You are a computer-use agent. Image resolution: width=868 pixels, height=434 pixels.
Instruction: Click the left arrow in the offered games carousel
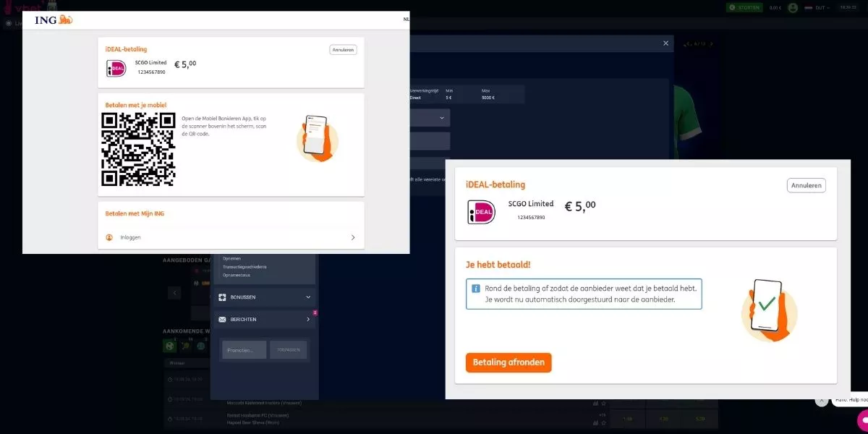174,293
